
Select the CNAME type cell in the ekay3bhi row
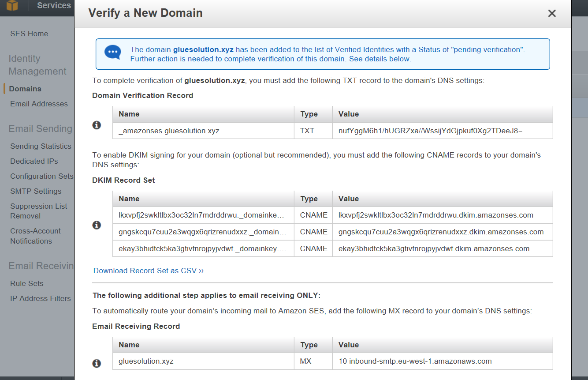313,248
